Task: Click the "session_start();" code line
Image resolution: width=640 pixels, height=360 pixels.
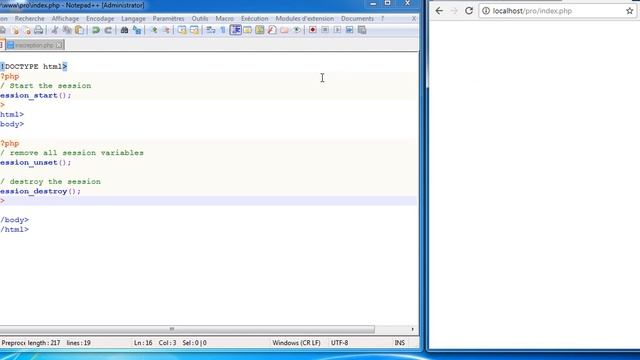Action: tap(36, 96)
